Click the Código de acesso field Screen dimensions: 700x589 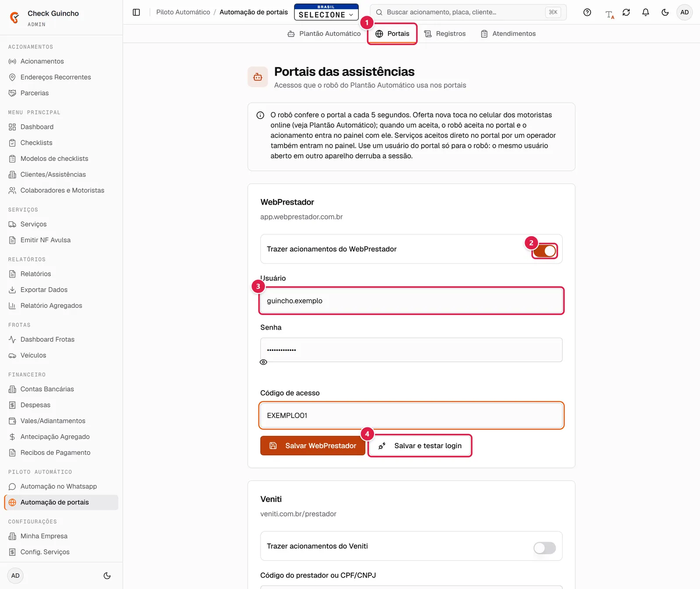point(411,415)
